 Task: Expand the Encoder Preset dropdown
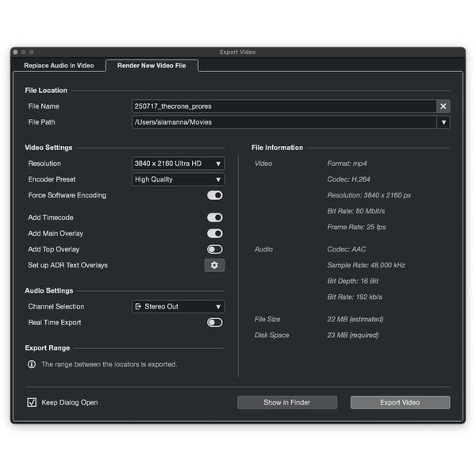pos(178,179)
